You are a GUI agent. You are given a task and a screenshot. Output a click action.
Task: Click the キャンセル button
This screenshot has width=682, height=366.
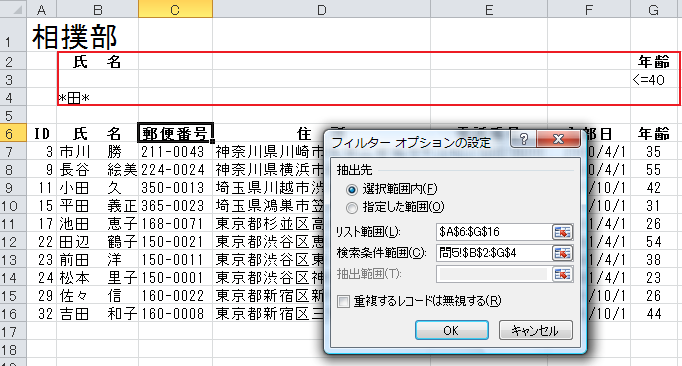[535, 331]
